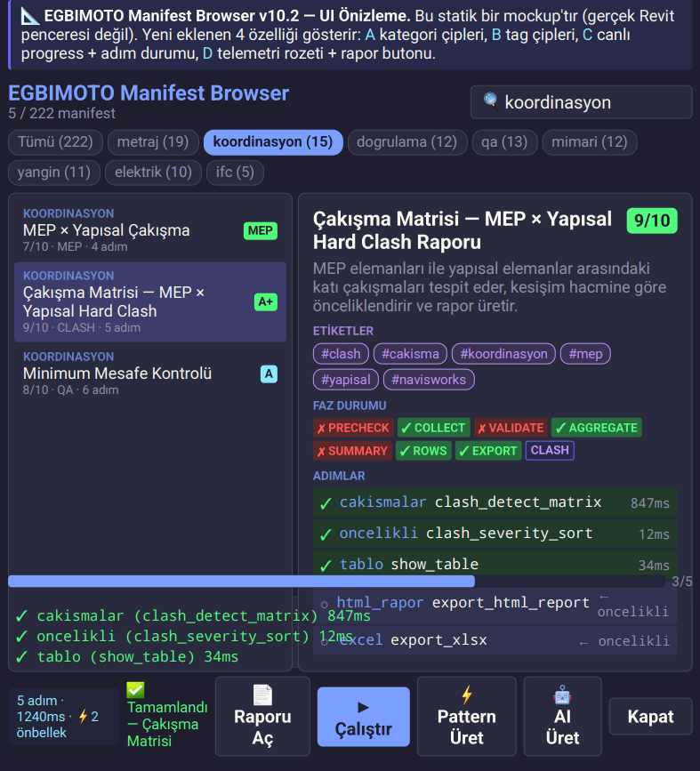The image size is (700, 771).
Task: Toggle the #mep tag chip
Action: pyautogui.click(x=585, y=354)
